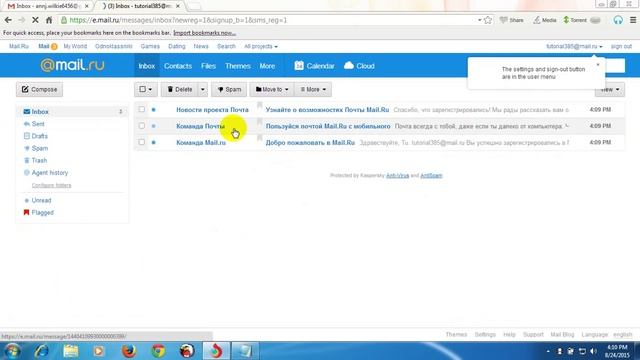Open Agent history

50,173
